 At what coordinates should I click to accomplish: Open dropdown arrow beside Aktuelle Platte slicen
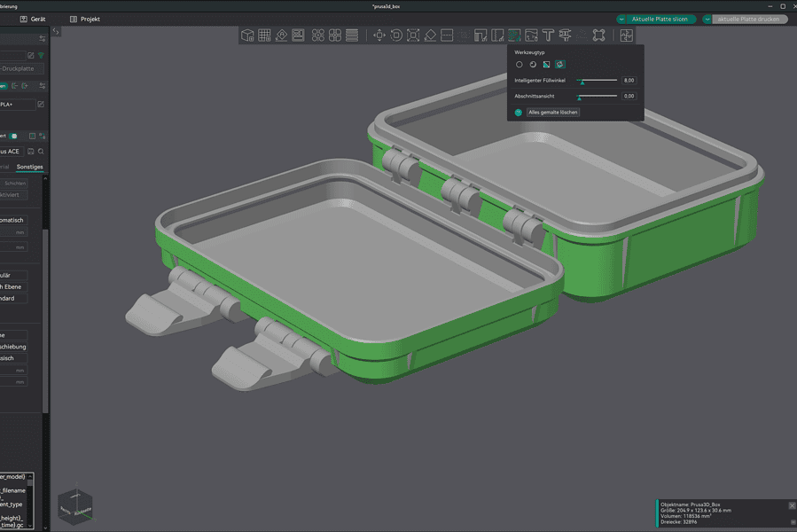pyautogui.click(x=622, y=19)
